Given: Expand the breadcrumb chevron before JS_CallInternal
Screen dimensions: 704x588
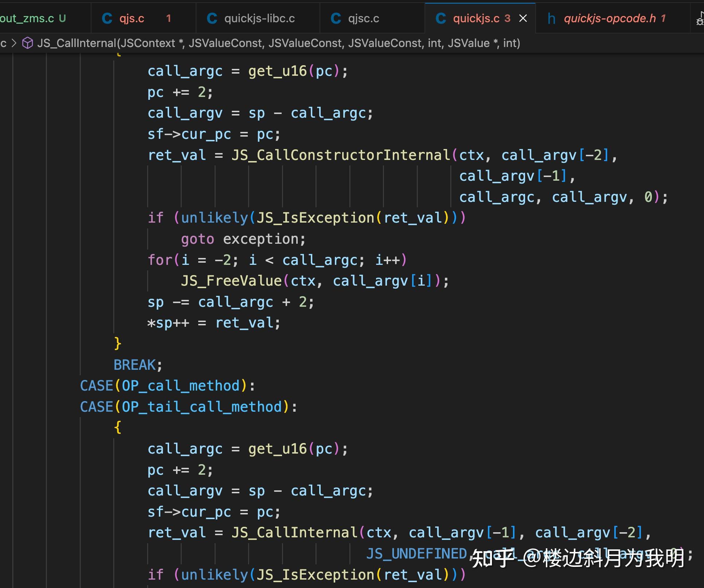Looking at the screenshot, I should tap(14, 43).
